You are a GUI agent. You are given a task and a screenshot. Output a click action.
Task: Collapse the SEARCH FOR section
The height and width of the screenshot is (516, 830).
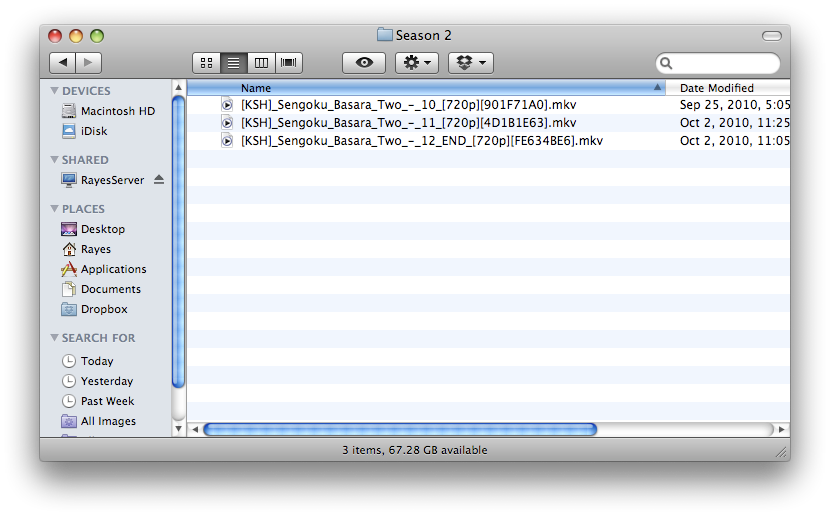[54, 338]
